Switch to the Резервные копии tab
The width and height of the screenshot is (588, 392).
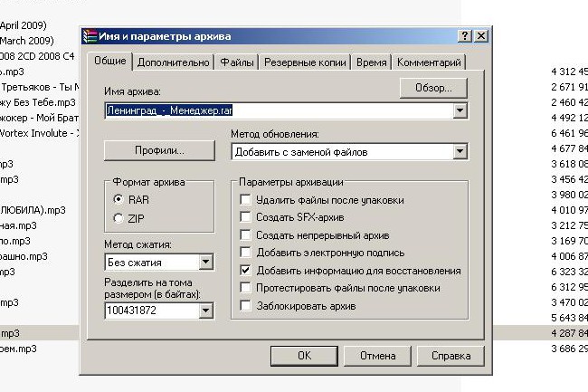coord(305,62)
